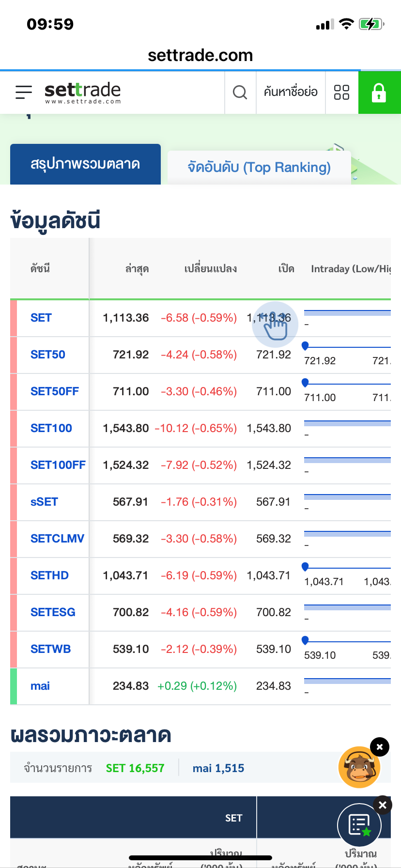The width and height of the screenshot is (401, 868).
Task: Tap the sSET last value 567.91
Action: [x=131, y=502]
